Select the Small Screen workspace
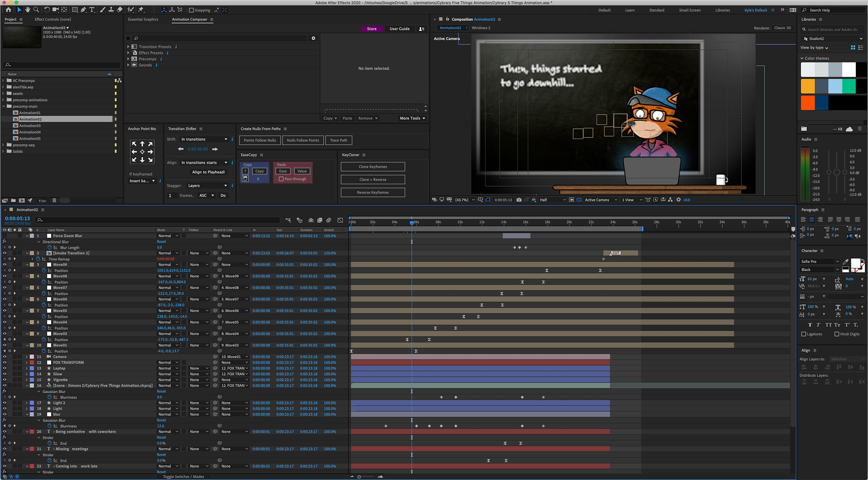868x480 pixels. coord(689,10)
